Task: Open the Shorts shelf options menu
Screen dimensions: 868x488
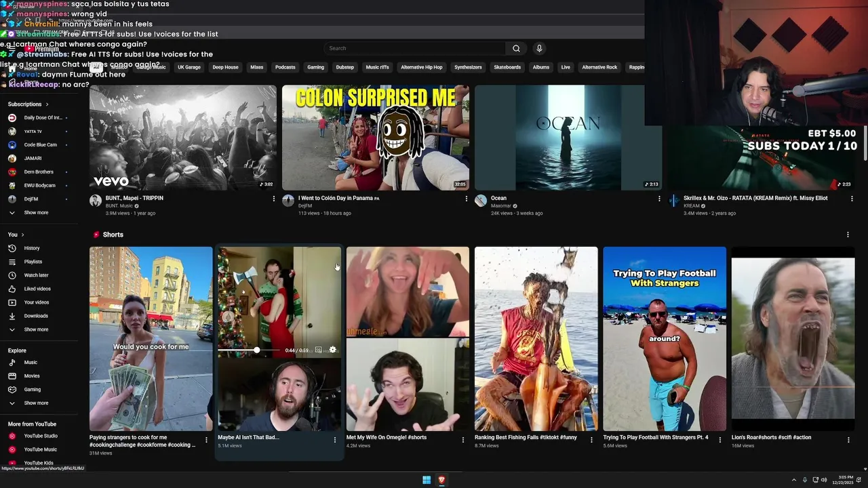Action: point(848,235)
